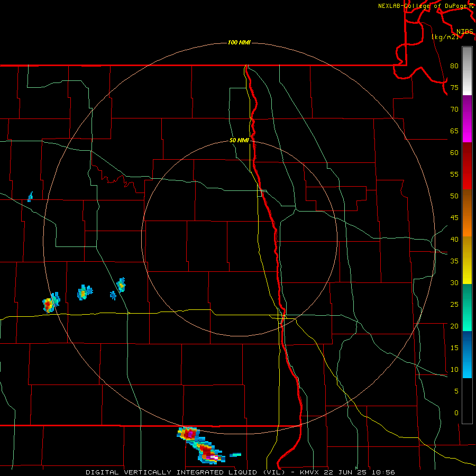Click the isolated cyan echo near left edge
The width and height of the screenshot is (476, 476).
(x=30, y=197)
